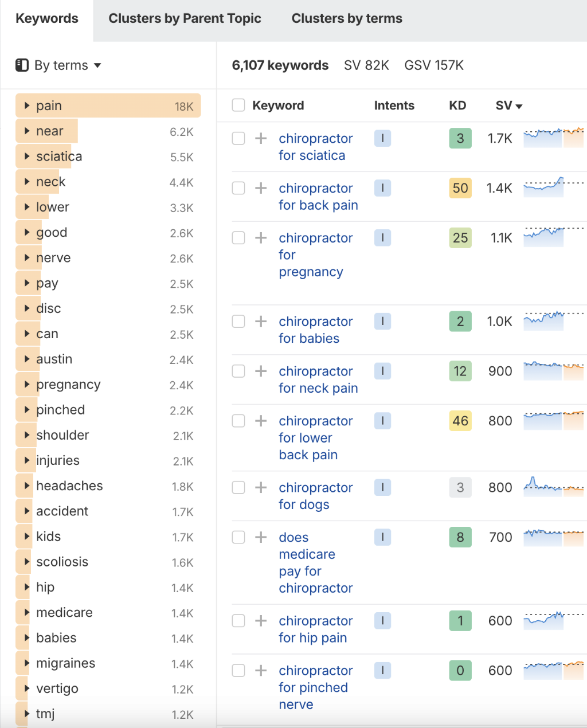Click plus icon for does medicare pay for chiropractor
Viewport: 587px width, 728px height.
[x=261, y=538]
